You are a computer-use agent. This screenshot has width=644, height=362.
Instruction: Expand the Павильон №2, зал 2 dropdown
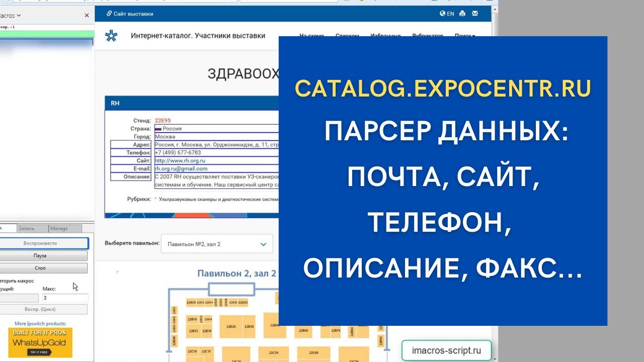(217, 244)
